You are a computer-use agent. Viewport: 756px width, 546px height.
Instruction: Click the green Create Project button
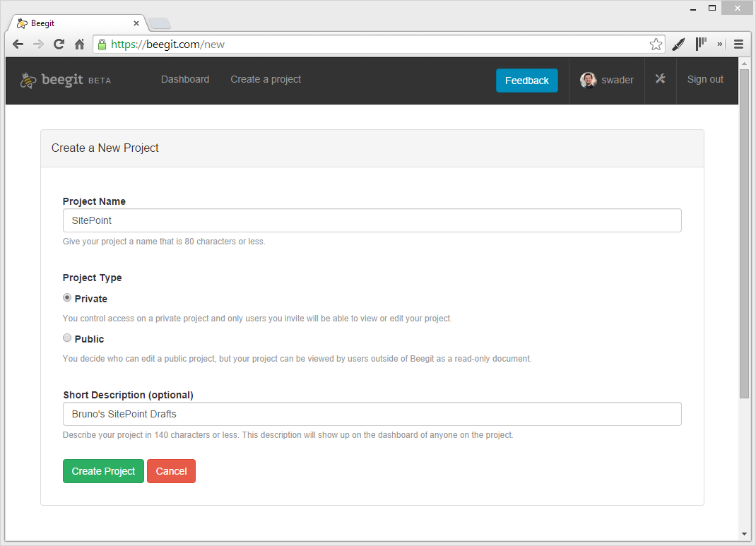103,471
